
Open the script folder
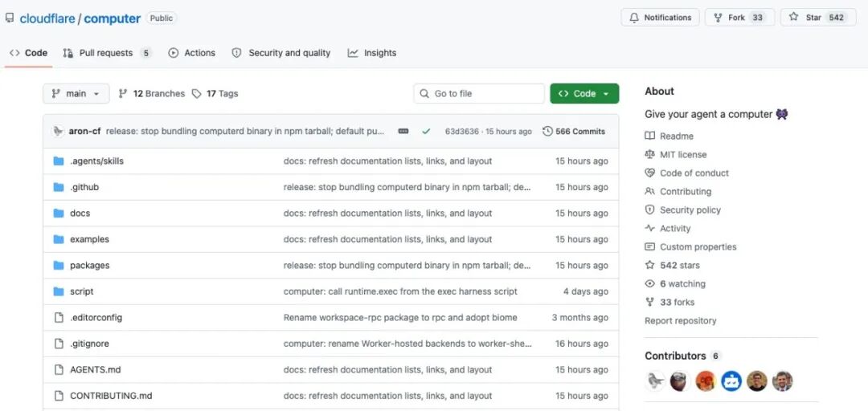(81, 291)
